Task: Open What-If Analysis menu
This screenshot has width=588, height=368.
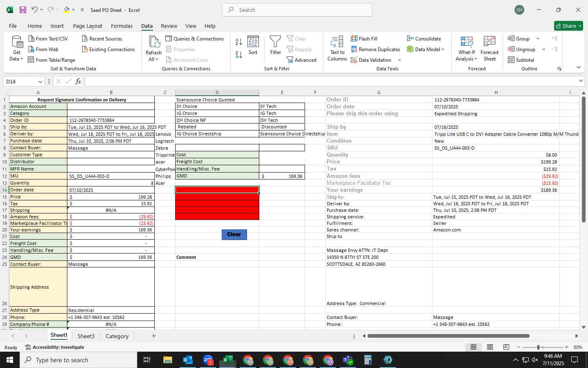Action: pos(467,49)
